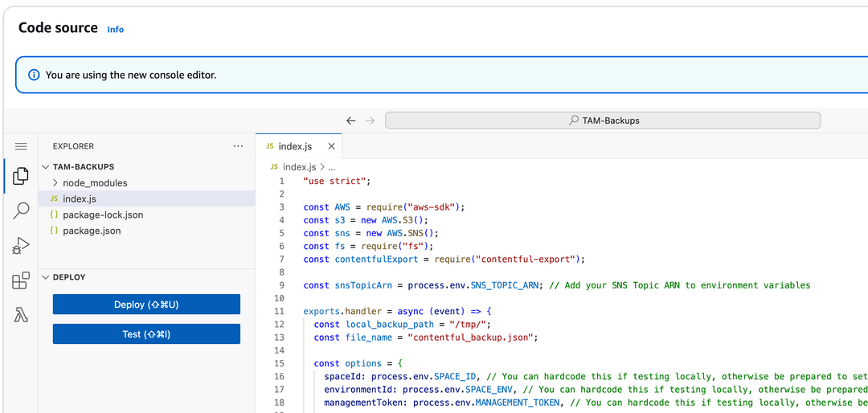868x413 pixels.
Task: Close the index.js editor tab
Action: tap(331, 146)
